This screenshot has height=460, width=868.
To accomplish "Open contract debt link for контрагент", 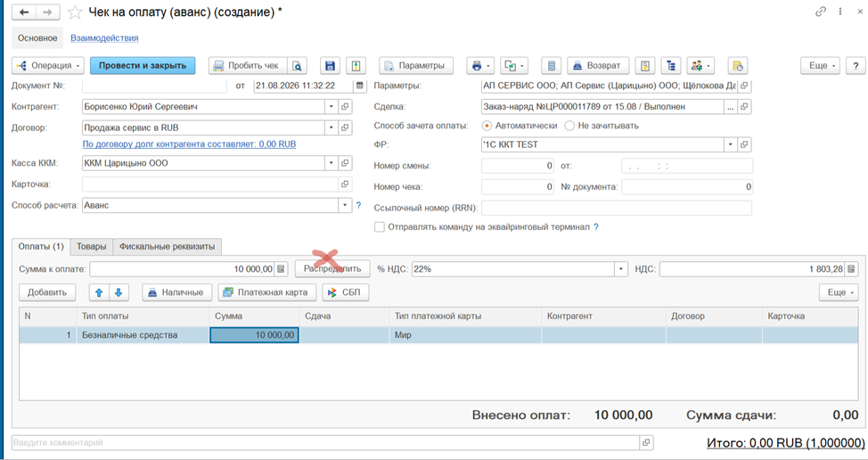I will [x=189, y=144].
